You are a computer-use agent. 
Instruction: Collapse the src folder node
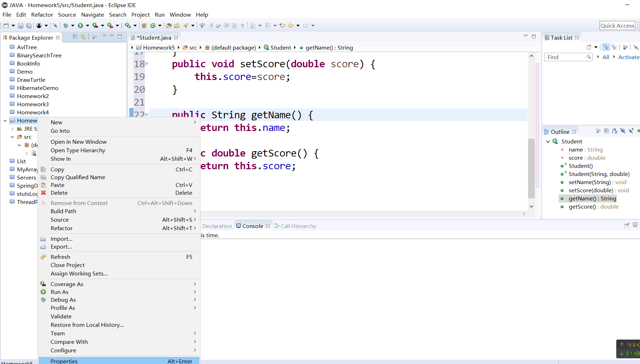12,137
